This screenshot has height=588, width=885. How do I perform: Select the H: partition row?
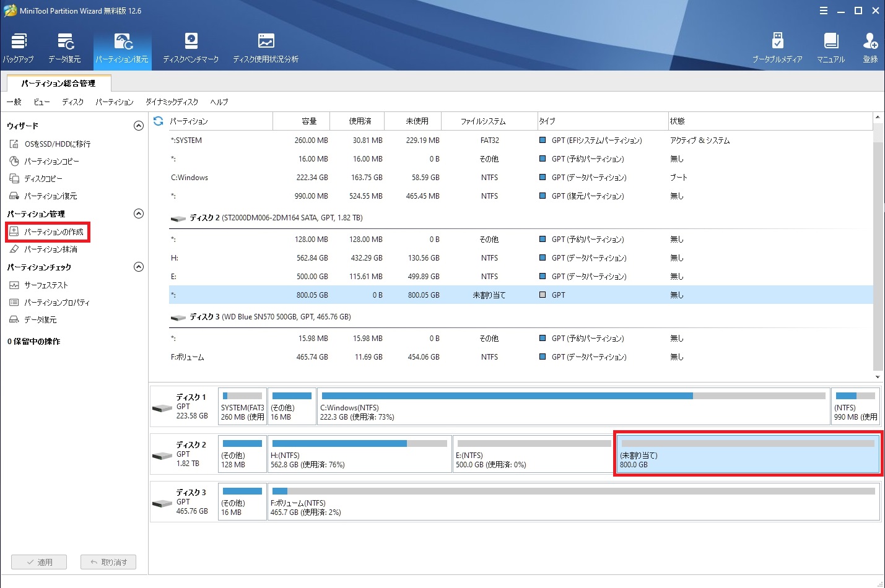pos(520,258)
